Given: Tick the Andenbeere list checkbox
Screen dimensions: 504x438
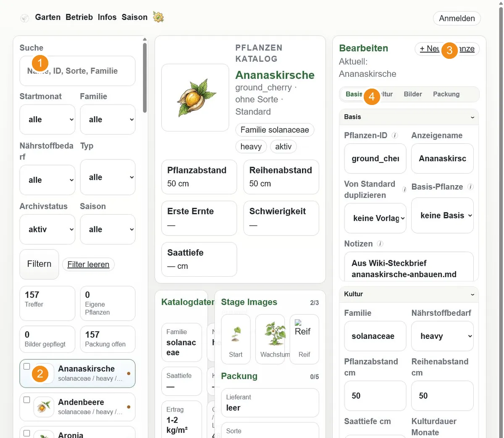Looking at the screenshot, I should click(x=27, y=400).
